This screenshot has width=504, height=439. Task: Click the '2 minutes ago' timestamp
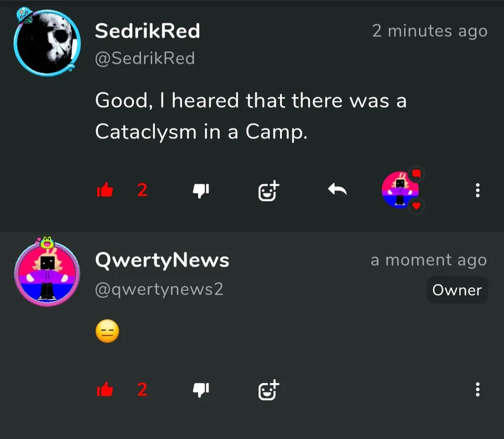click(x=430, y=31)
